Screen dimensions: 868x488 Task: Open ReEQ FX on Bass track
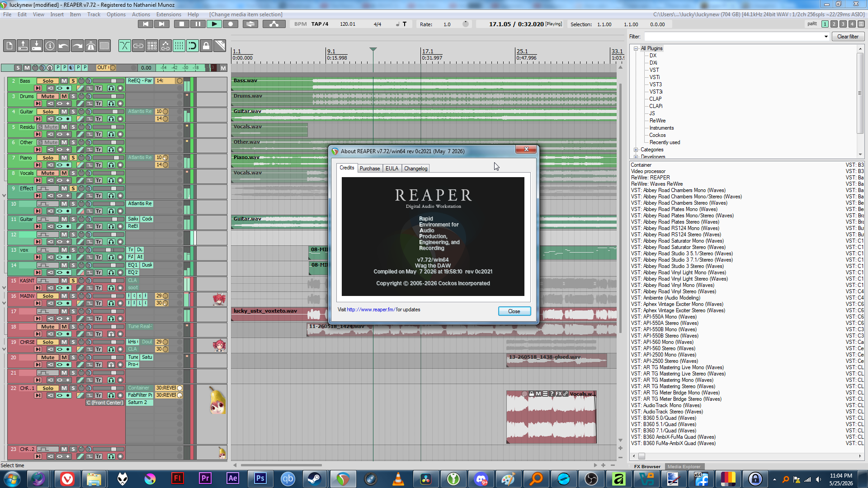pyautogui.click(x=140, y=81)
